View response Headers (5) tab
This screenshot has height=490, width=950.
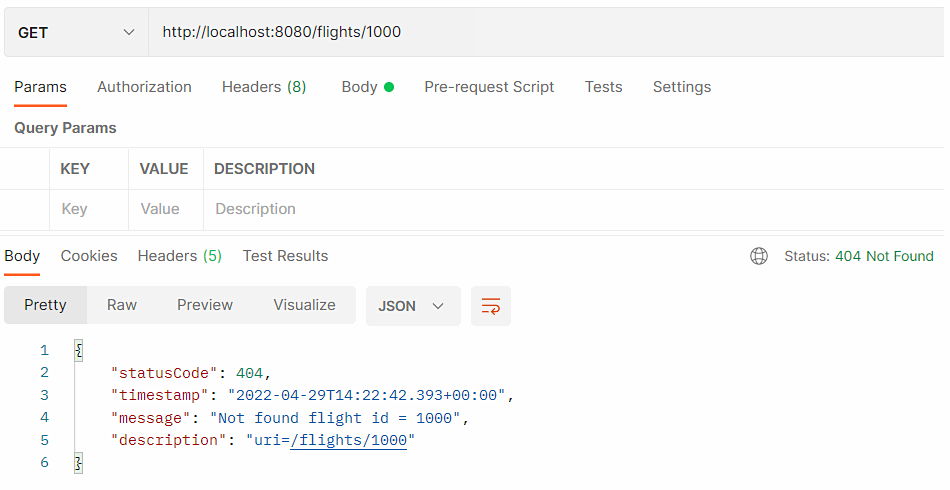(x=179, y=256)
